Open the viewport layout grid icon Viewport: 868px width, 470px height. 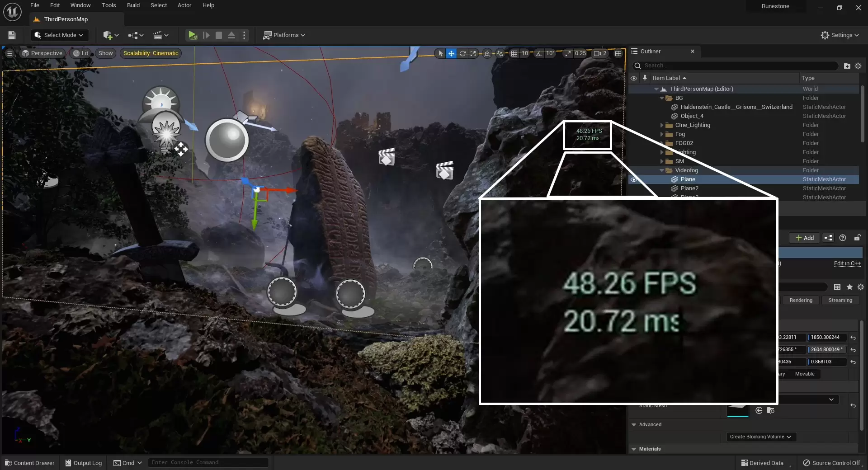(x=618, y=53)
